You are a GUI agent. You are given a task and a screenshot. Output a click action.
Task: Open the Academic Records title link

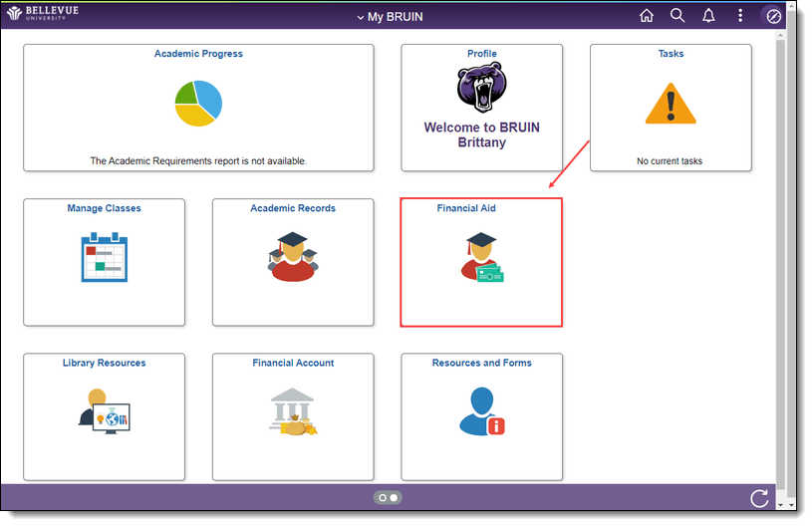[293, 208]
